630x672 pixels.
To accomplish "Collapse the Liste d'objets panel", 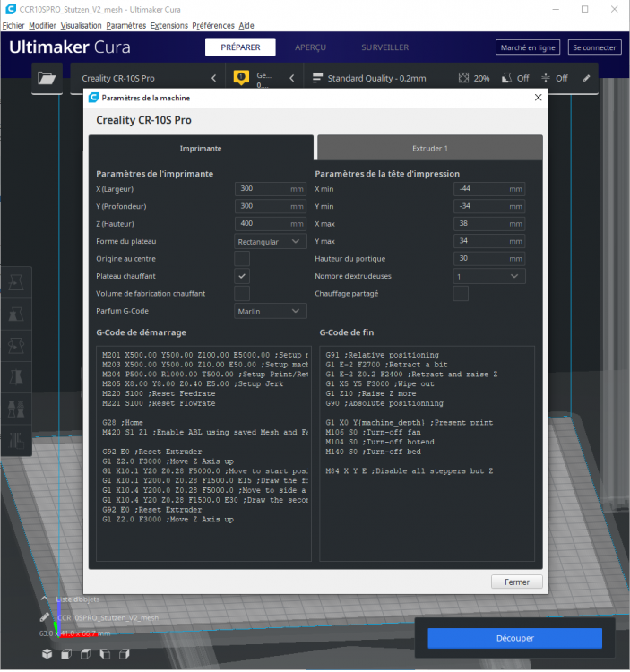I will [45, 599].
